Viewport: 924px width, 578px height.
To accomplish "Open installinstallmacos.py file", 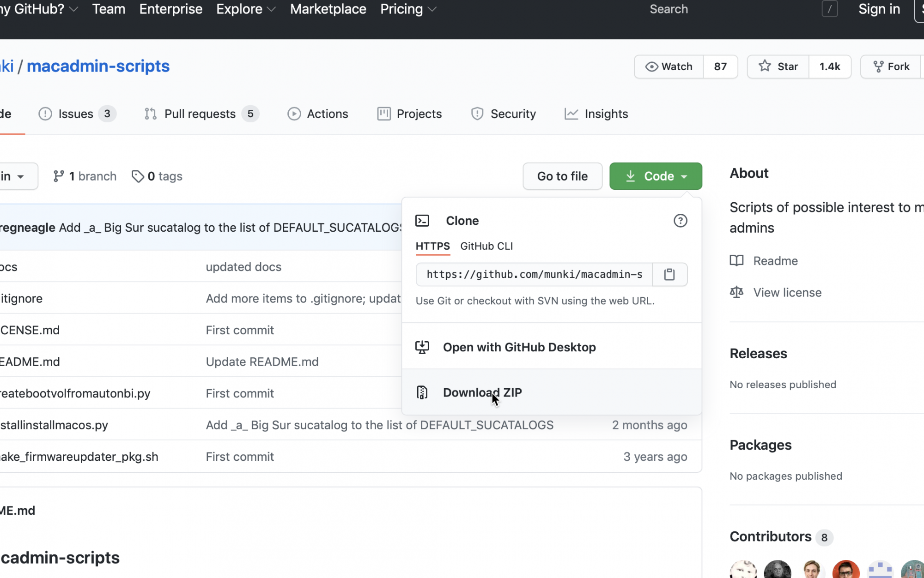I will pos(54,425).
